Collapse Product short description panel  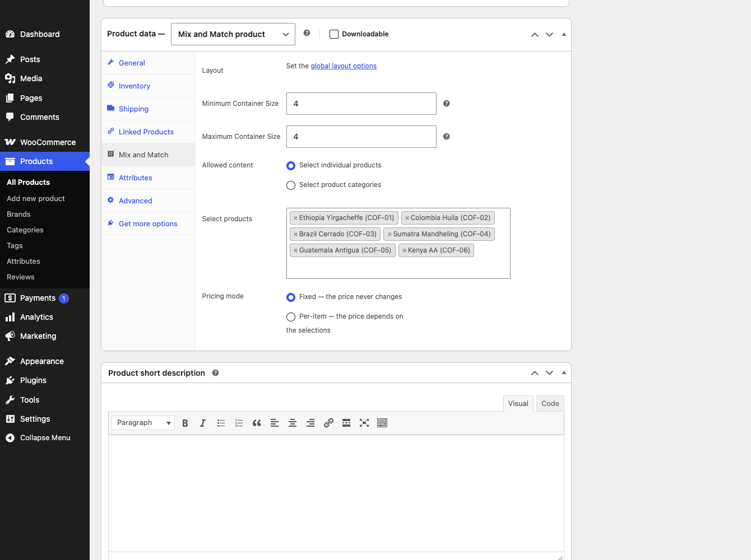tap(564, 373)
